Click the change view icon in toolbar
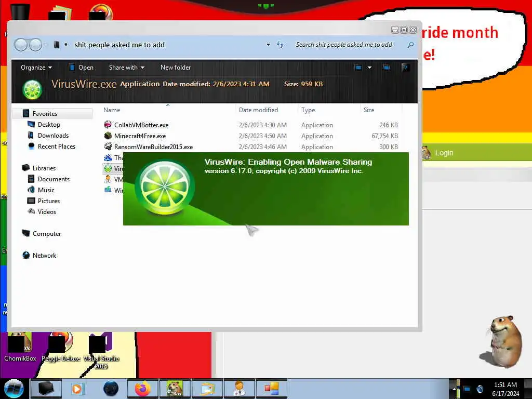The height and width of the screenshot is (399, 532). click(358, 67)
